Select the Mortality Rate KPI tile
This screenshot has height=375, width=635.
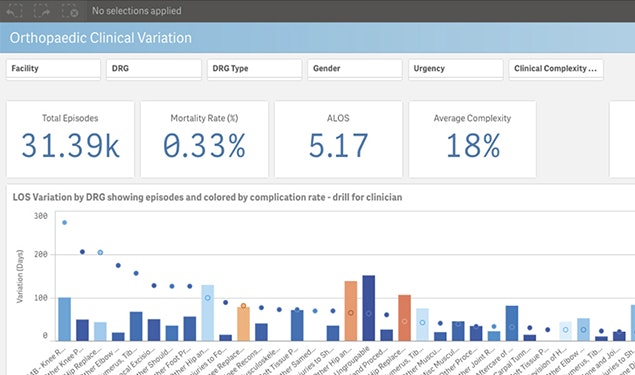click(204, 139)
